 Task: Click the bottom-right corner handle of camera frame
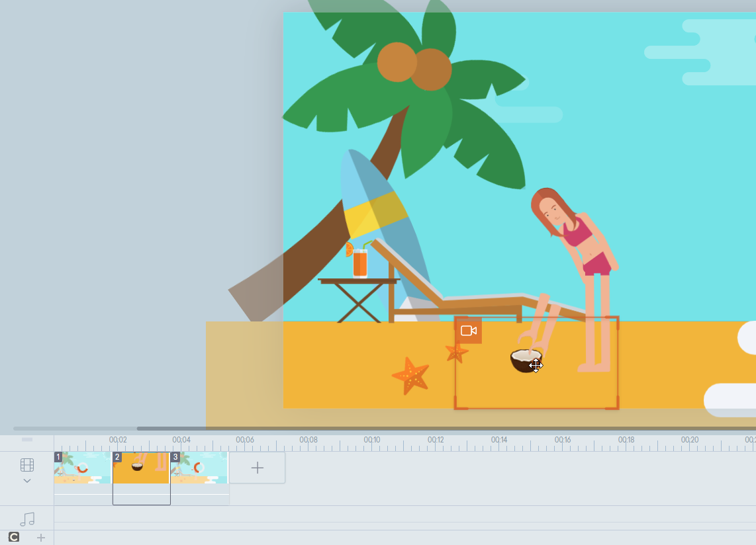(614, 405)
